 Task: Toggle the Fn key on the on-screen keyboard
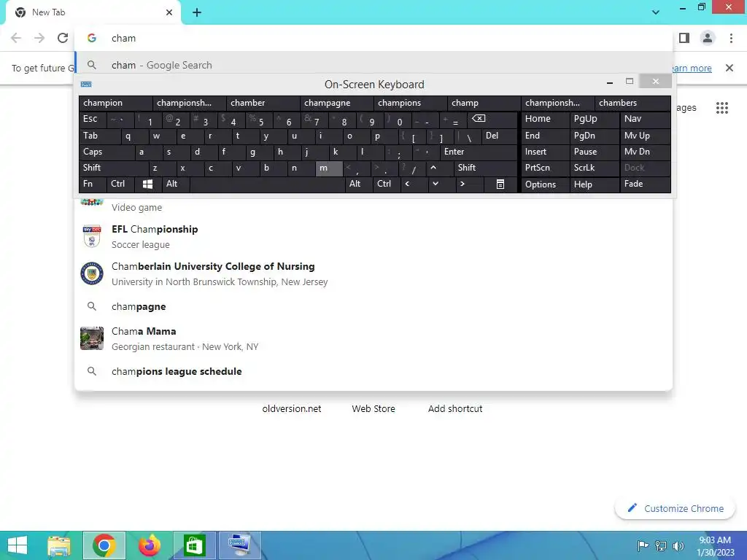93,184
